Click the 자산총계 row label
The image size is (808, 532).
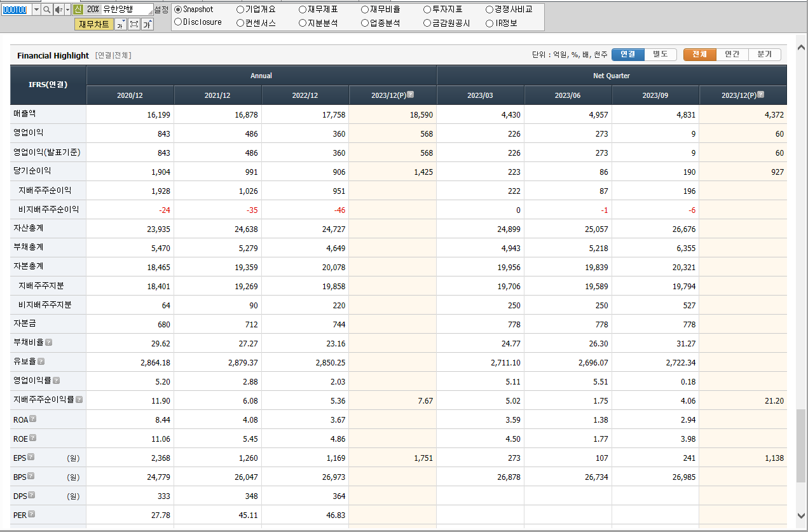[29, 228]
